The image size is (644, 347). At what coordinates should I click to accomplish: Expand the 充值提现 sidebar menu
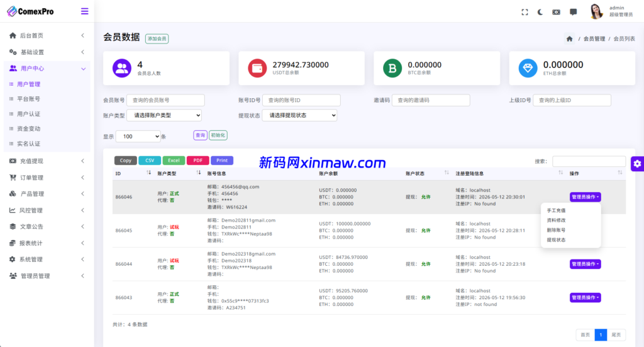[47, 161]
